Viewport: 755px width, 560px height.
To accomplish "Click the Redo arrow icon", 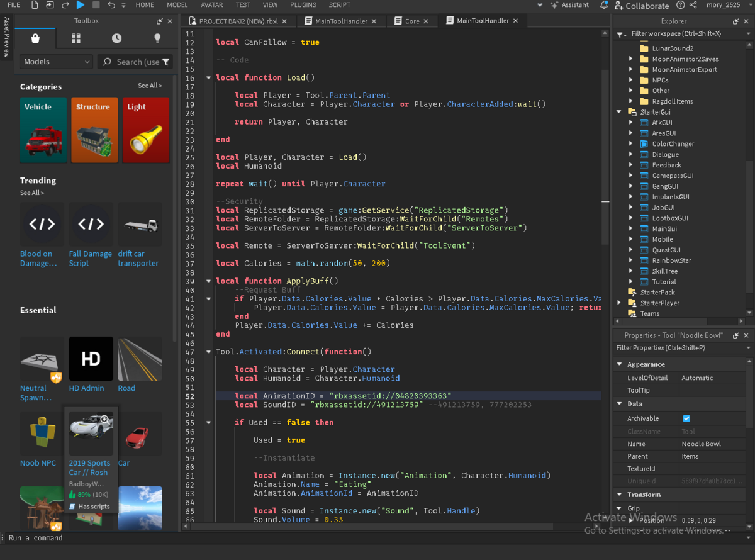I will click(65, 4).
